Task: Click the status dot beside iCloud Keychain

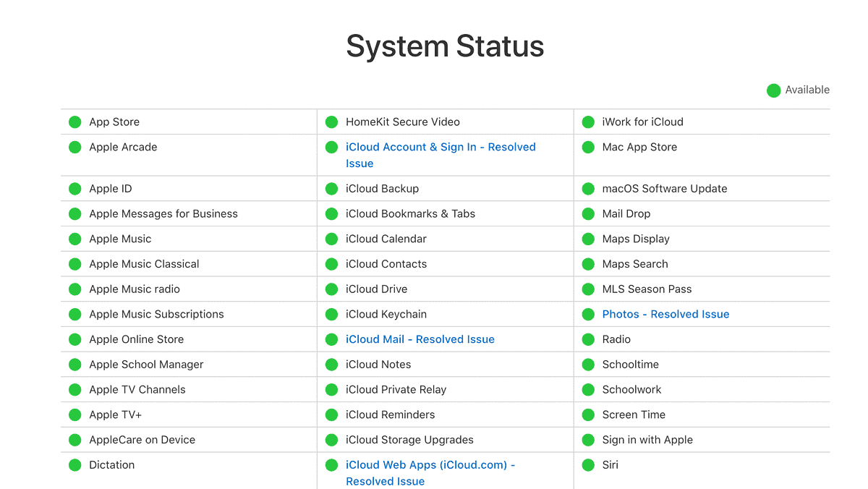Action: tap(331, 314)
